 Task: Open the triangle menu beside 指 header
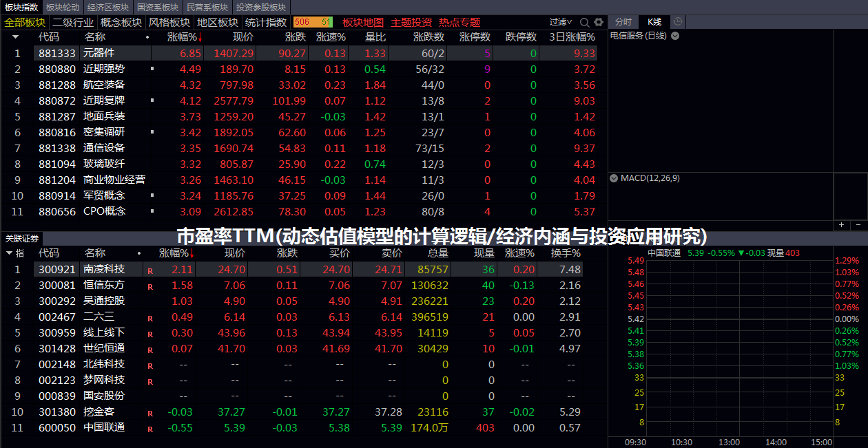(9, 254)
